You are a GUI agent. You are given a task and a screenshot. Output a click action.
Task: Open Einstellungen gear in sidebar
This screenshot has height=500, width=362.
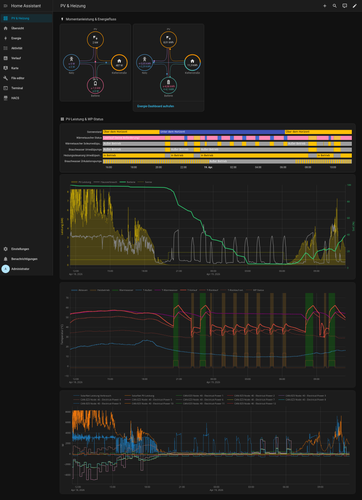pyautogui.click(x=26, y=249)
